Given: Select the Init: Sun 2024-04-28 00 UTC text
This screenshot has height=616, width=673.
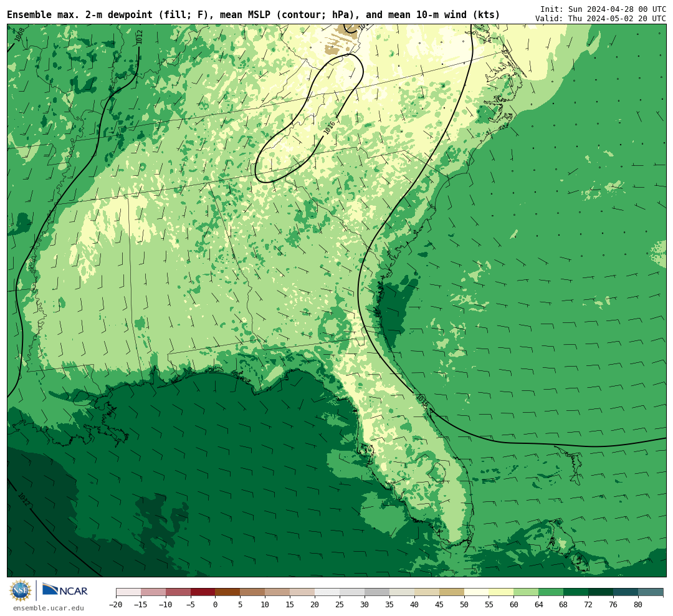Looking at the screenshot, I should click(603, 9).
